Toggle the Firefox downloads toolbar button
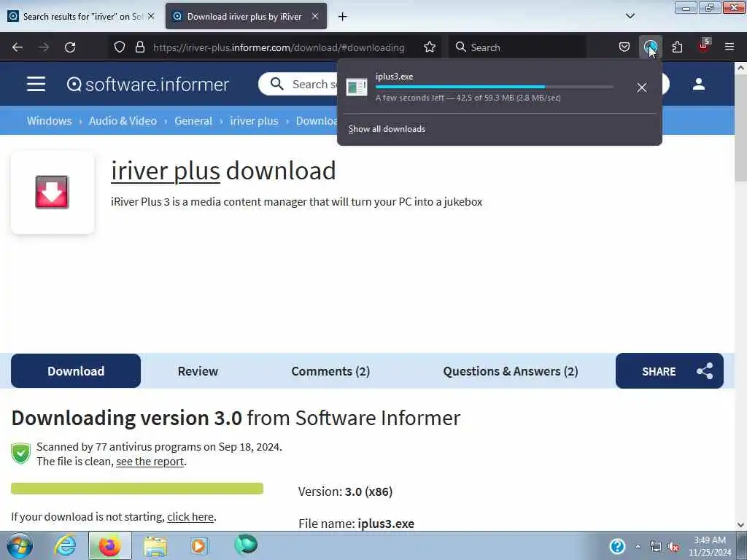 650,47
